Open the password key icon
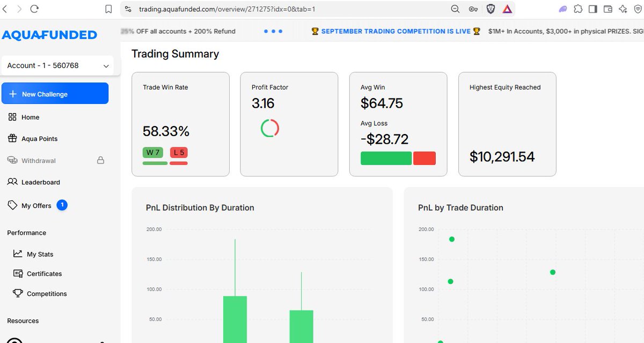 point(473,9)
